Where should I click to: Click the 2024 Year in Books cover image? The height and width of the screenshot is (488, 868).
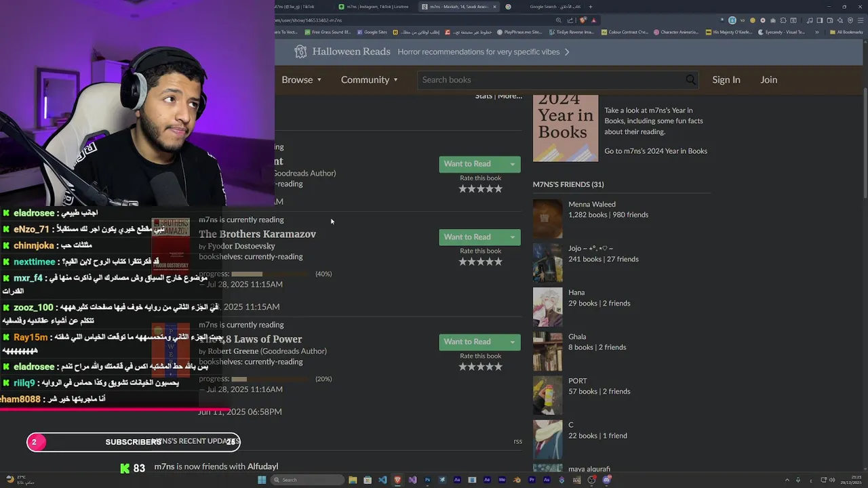click(x=566, y=127)
